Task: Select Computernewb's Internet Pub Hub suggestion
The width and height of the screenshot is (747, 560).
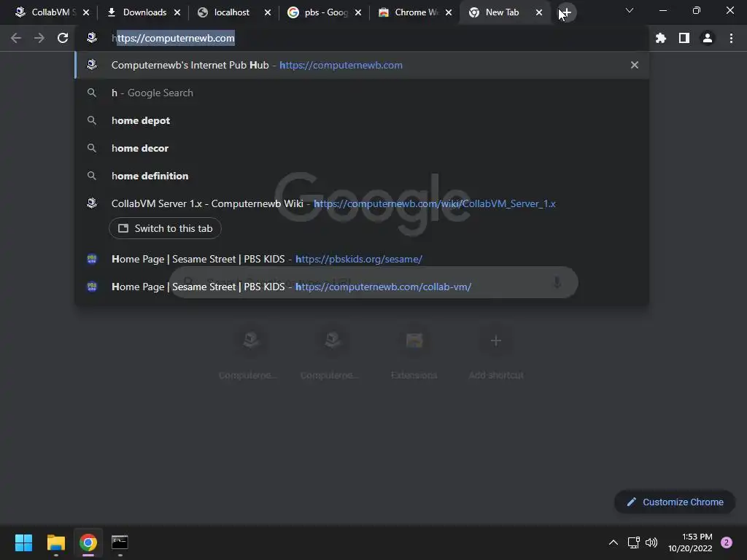Action: [362, 65]
